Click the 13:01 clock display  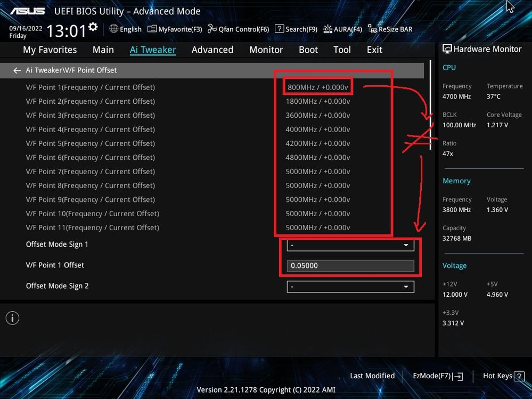coord(66,31)
